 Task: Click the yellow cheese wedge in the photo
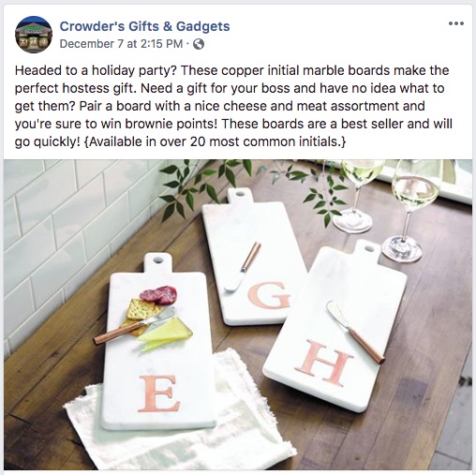(165, 334)
